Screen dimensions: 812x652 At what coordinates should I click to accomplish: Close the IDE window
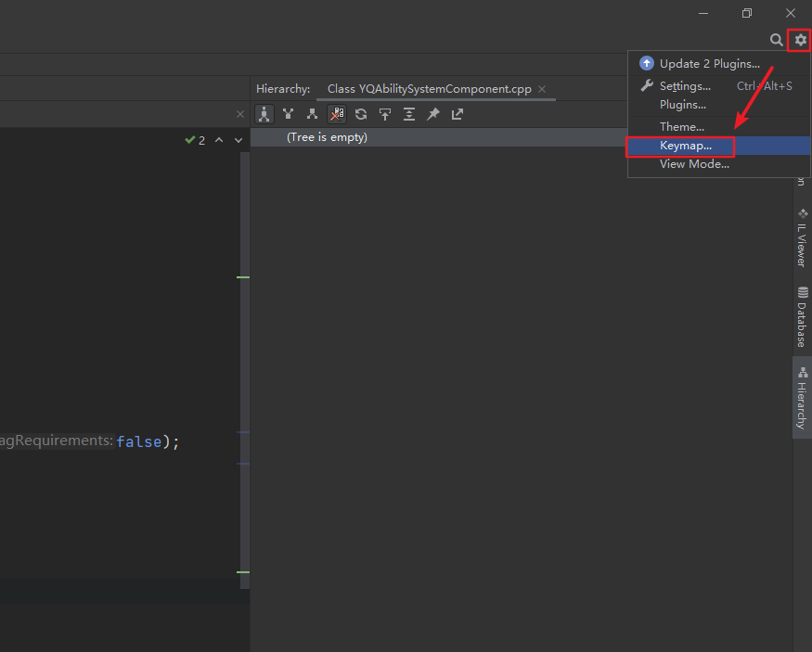[791, 13]
